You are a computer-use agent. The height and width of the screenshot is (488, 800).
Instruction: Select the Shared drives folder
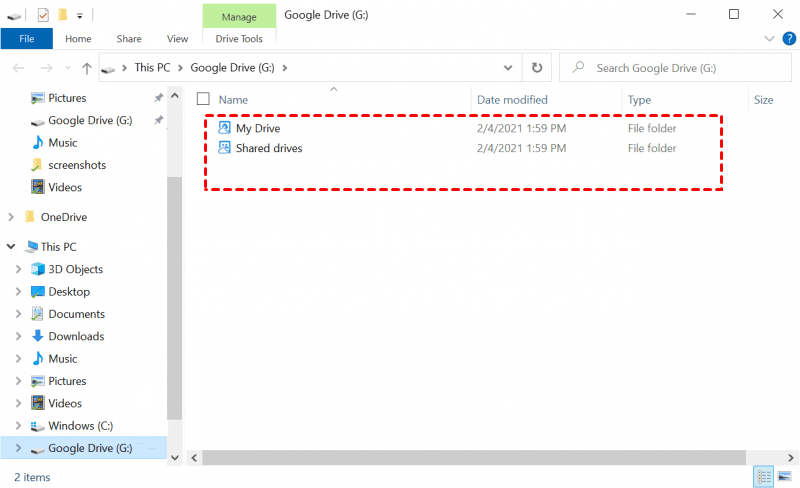(x=269, y=148)
